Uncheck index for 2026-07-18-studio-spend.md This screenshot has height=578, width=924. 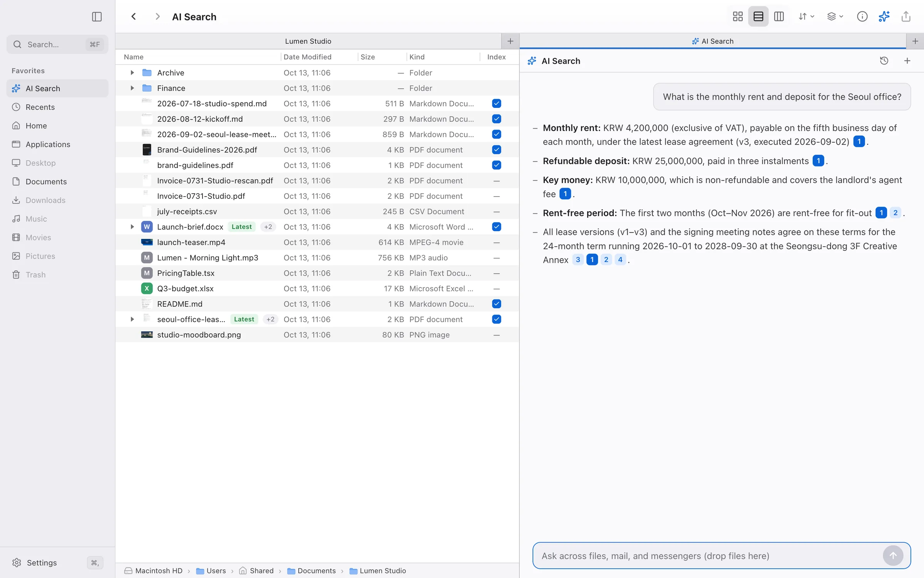(496, 104)
